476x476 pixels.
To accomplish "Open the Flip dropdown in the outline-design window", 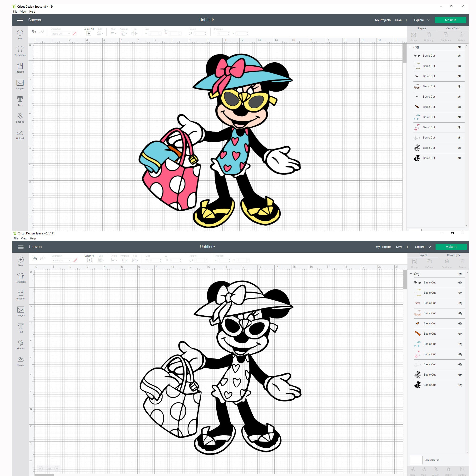I will 135,260.
